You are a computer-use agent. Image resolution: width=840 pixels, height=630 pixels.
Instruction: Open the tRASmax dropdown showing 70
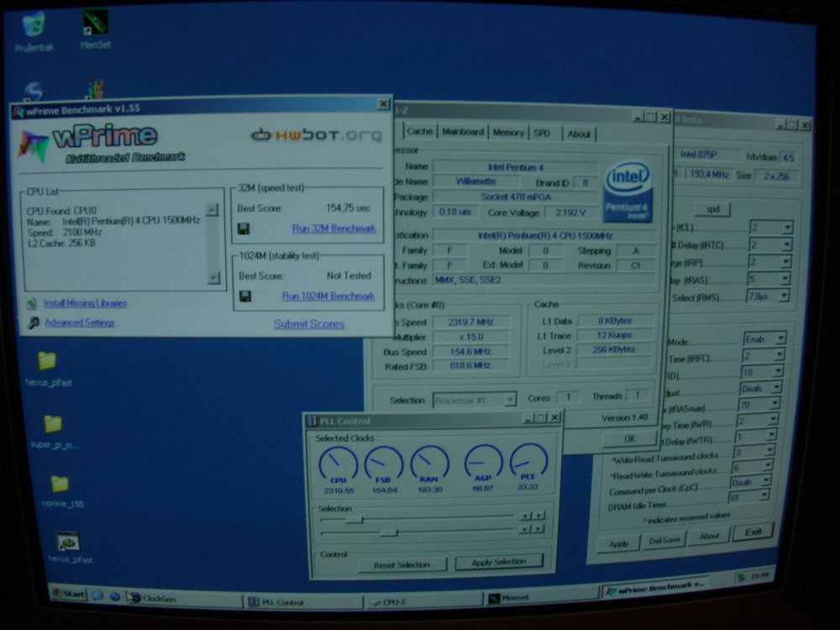click(x=759, y=405)
